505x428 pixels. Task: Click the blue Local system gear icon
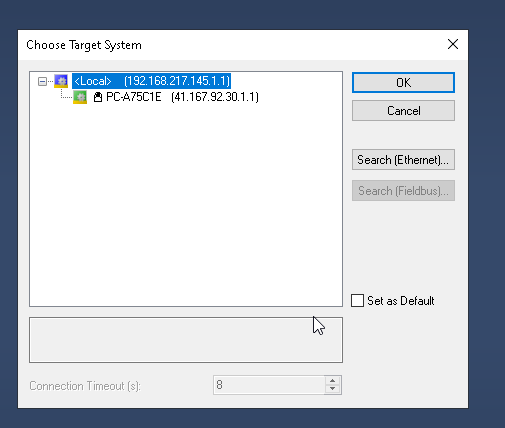(x=61, y=81)
